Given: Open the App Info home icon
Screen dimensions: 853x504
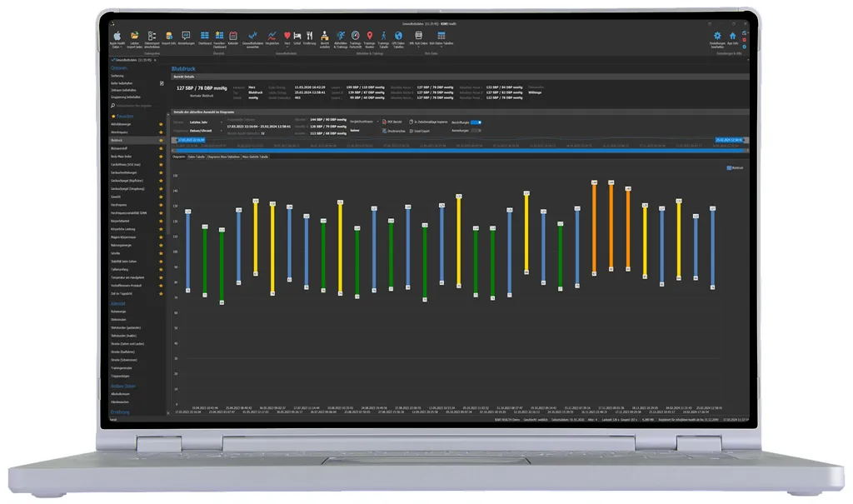Looking at the screenshot, I should (x=732, y=37).
